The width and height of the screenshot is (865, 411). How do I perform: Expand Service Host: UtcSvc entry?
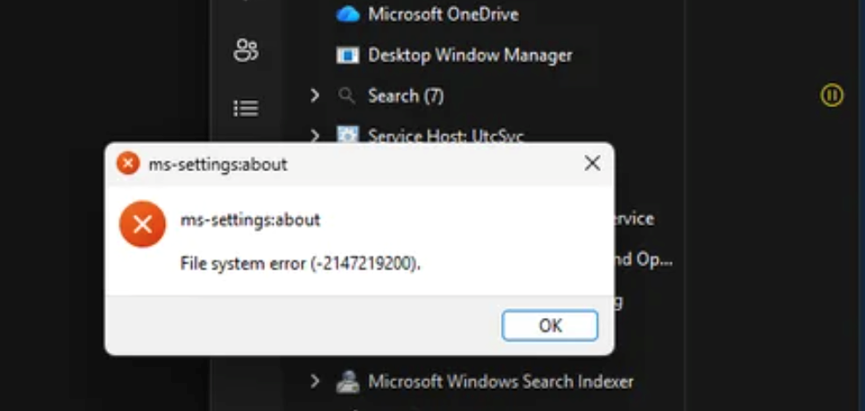point(314,135)
